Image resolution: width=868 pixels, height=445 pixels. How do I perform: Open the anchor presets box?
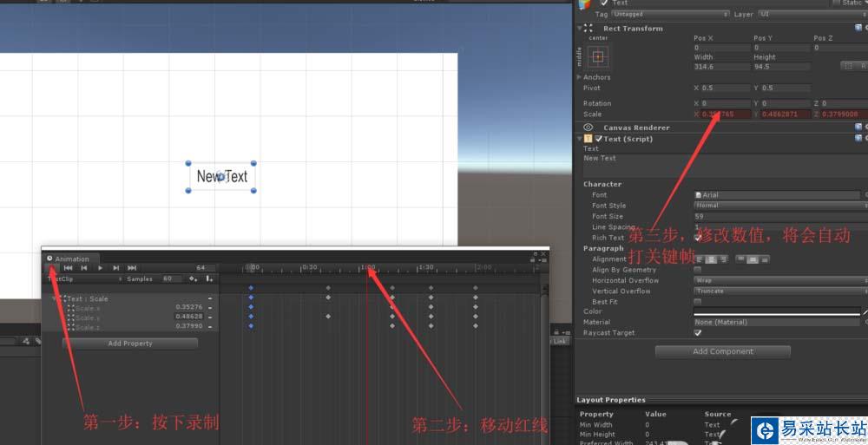click(x=597, y=56)
